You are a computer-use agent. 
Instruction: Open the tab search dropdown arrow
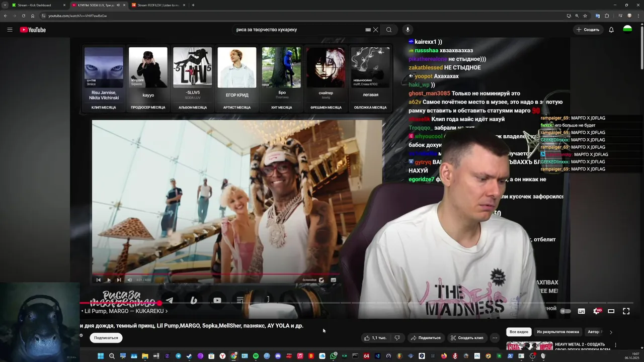click(x=5, y=5)
